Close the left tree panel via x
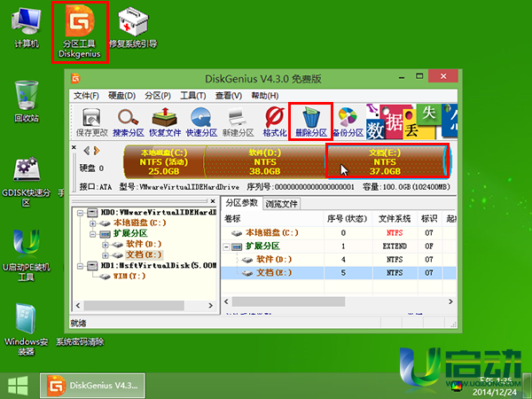 [x=213, y=201]
